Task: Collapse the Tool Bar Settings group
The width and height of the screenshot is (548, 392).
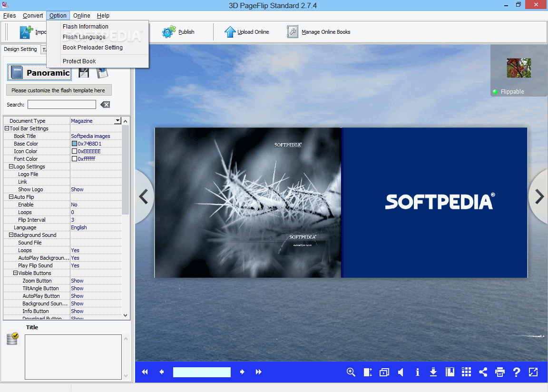Action: [x=7, y=128]
